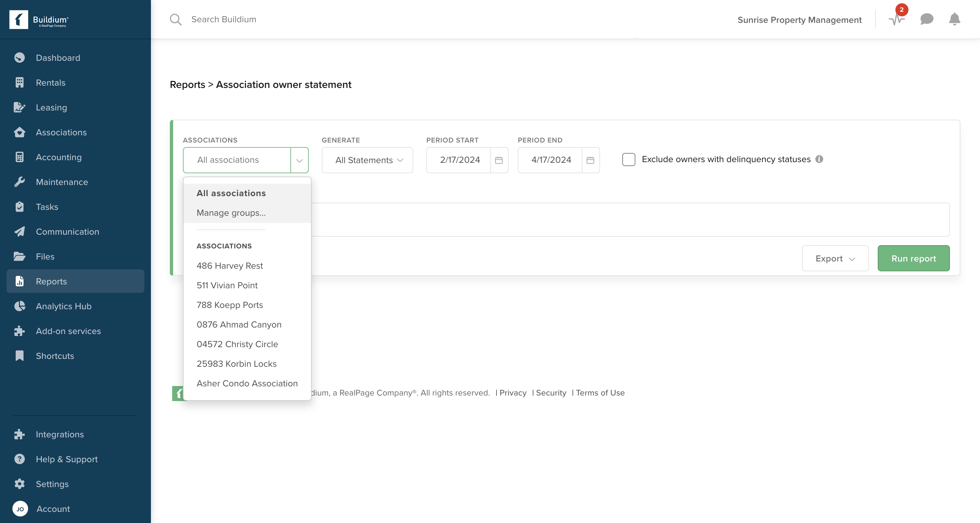The width and height of the screenshot is (980, 523).
Task: Open the All Statements generate dropdown
Action: (x=367, y=160)
